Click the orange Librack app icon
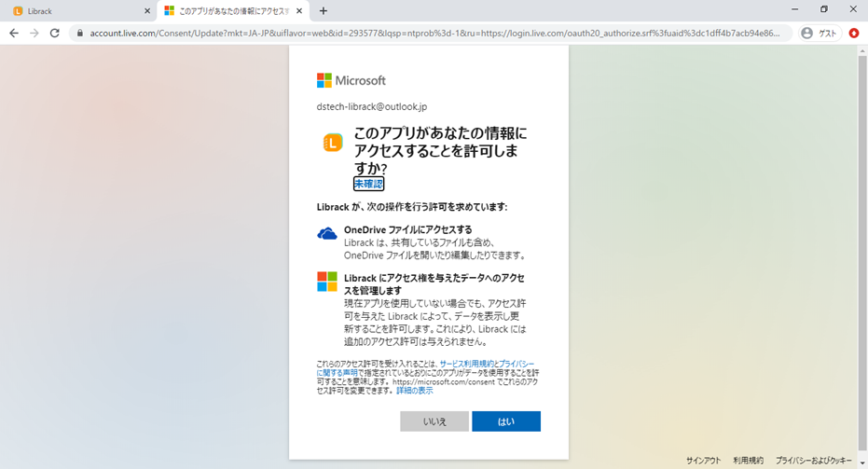The width and height of the screenshot is (868, 469). coord(333,143)
